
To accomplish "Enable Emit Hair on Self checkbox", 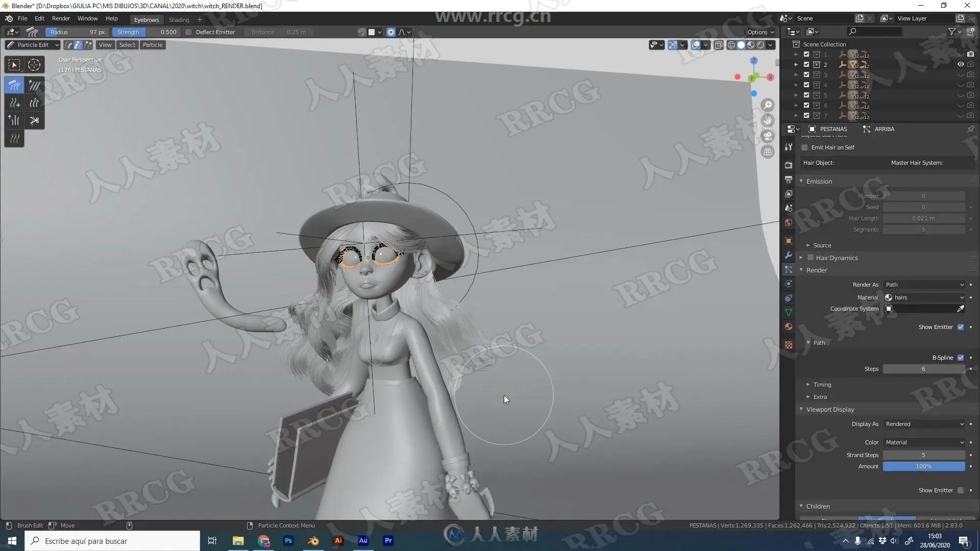I will point(805,147).
